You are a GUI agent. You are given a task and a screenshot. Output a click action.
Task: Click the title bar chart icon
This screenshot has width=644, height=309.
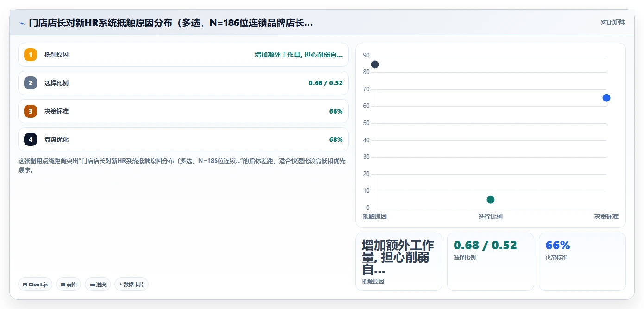tap(22, 23)
